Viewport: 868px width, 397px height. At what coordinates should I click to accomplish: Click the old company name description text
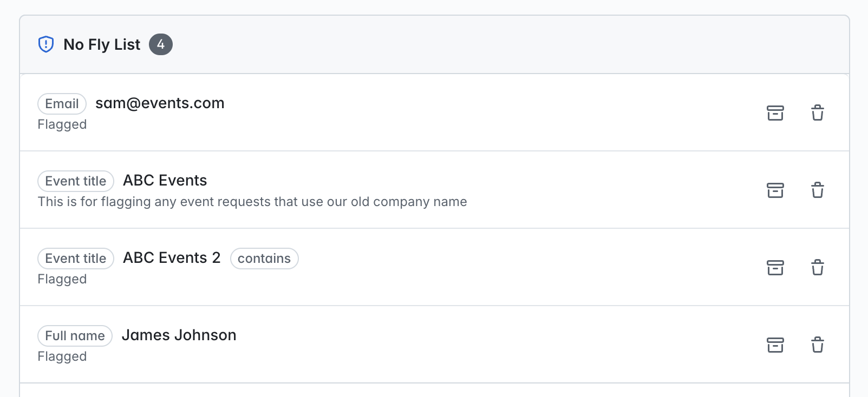[x=252, y=202]
